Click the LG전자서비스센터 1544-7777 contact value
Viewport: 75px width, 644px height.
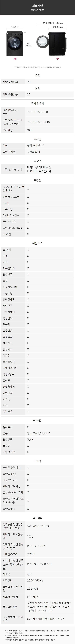point(46,624)
